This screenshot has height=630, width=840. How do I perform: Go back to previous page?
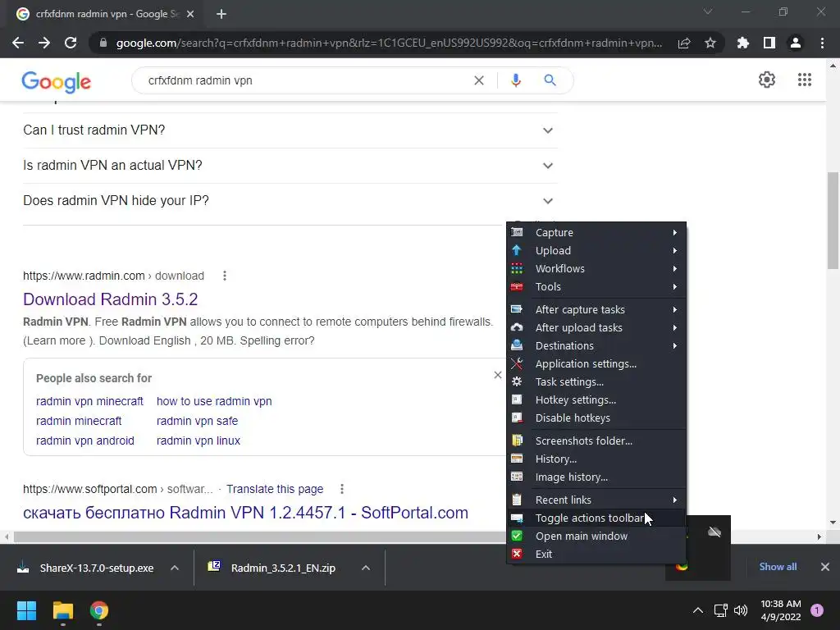click(x=18, y=43)
